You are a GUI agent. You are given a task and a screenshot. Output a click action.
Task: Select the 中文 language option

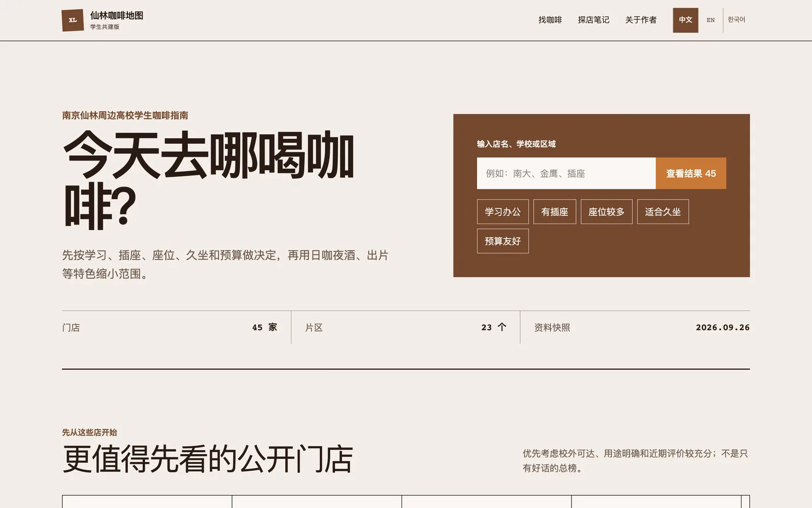click(686, 20)
